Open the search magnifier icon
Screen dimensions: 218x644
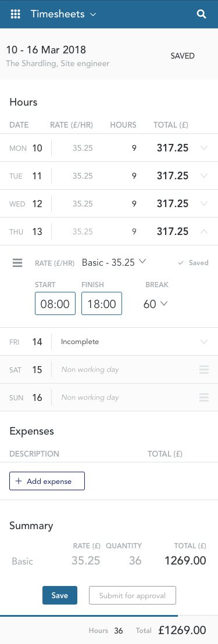[201, 14]
